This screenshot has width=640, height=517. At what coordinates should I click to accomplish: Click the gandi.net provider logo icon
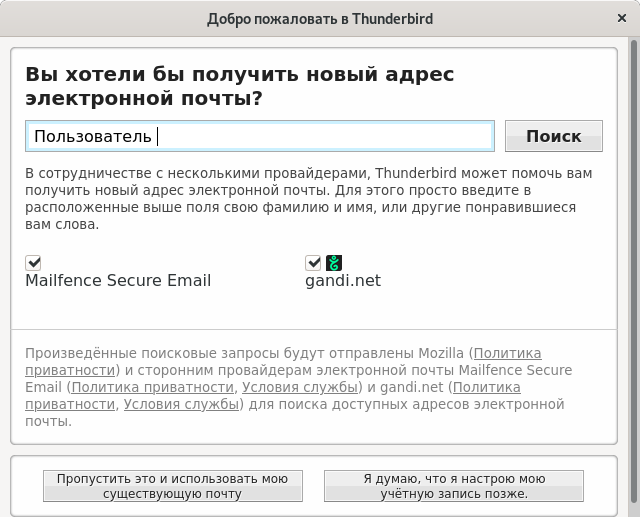pos(334,263)
